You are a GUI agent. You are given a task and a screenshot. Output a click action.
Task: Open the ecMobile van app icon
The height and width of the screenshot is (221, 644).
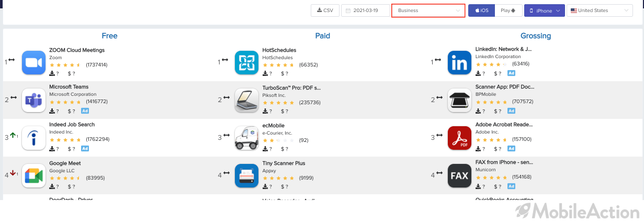point(246,138)
